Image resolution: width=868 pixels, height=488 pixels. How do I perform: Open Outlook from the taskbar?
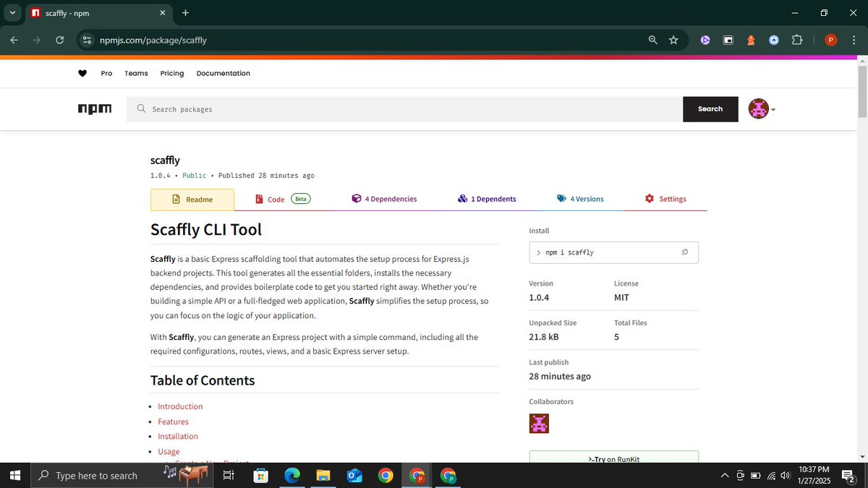tap(354, 476)
